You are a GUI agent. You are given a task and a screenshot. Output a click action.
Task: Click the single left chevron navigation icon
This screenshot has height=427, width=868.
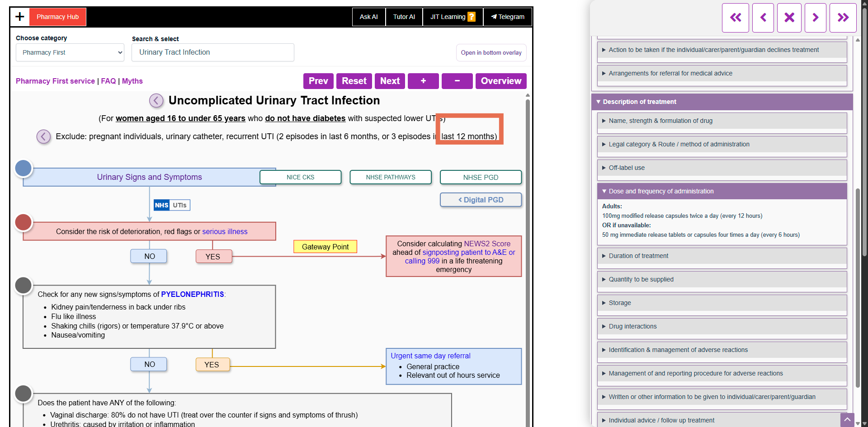[x=763, y=18]
